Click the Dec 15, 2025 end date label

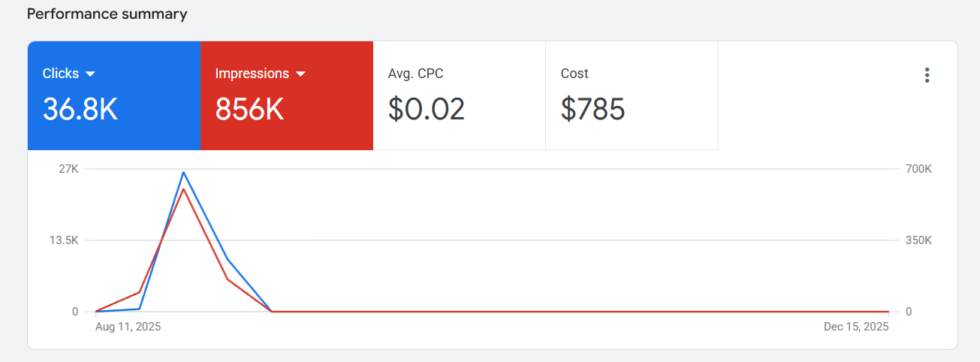coord(856,327)
